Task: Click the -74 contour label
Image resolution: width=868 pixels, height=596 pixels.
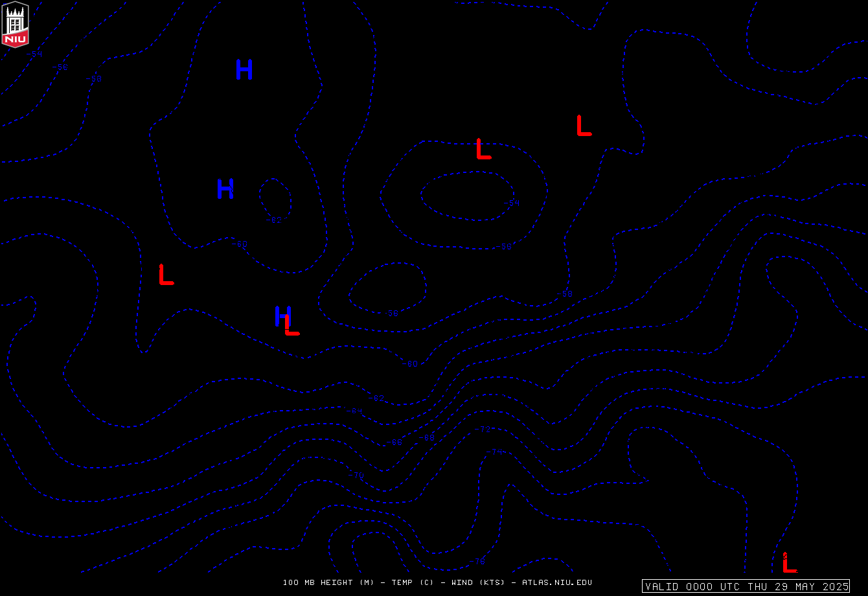Action: click(496, 452)
